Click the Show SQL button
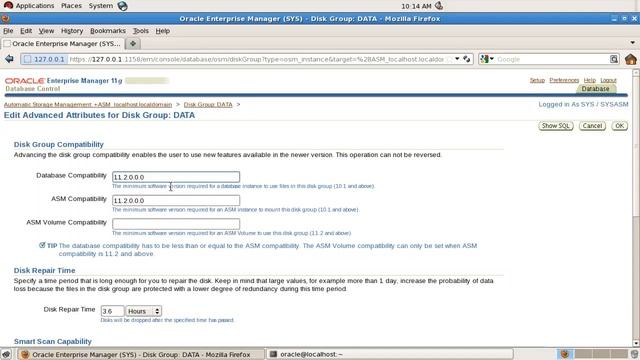This screenshot has width=640, height=360. click(556, 126)
